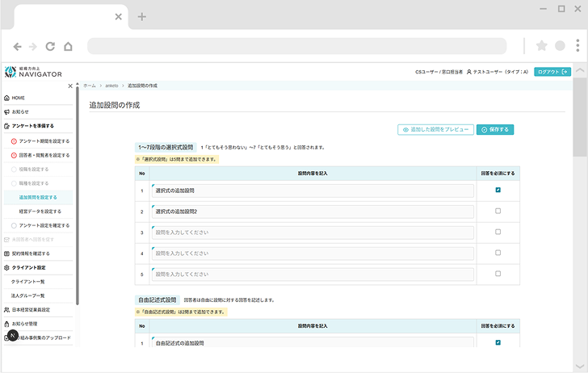588x373 pixels.
Task: Click the bookmark star icon
Action: pos(541,46)
